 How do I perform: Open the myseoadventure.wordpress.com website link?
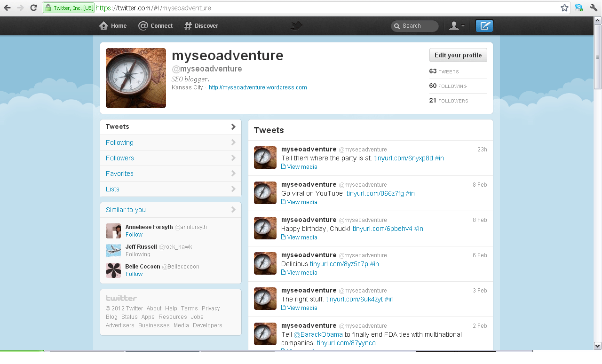pos(258,87)
